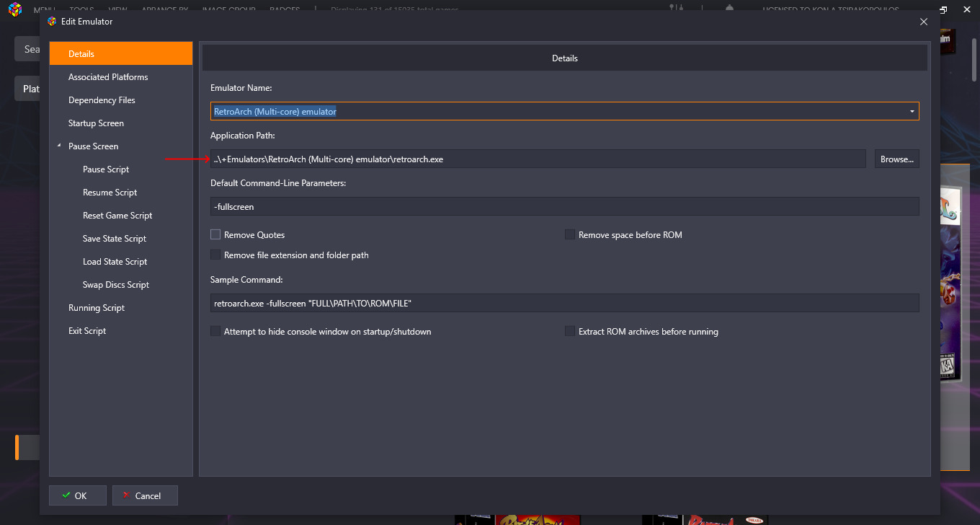Viewport: 980px width, 525px height.
Task: Click the Application Path text field
Action: [538, 159]
